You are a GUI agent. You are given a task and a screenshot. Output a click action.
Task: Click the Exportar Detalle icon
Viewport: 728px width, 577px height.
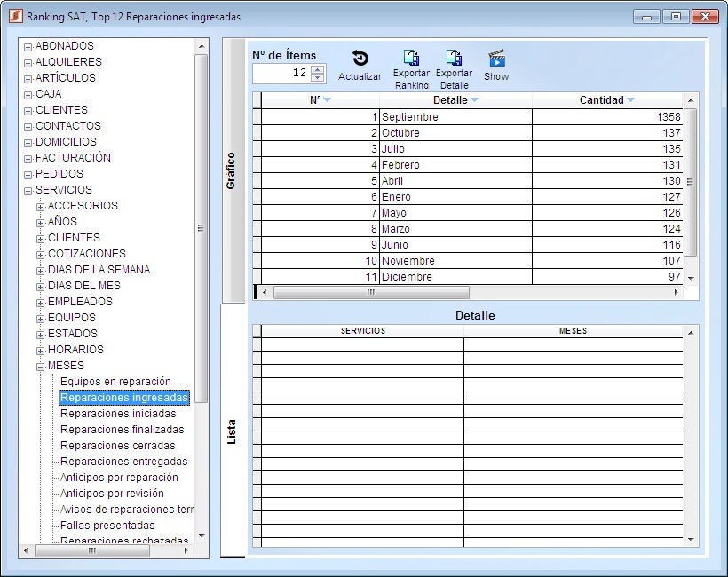(x=454, y=59)
